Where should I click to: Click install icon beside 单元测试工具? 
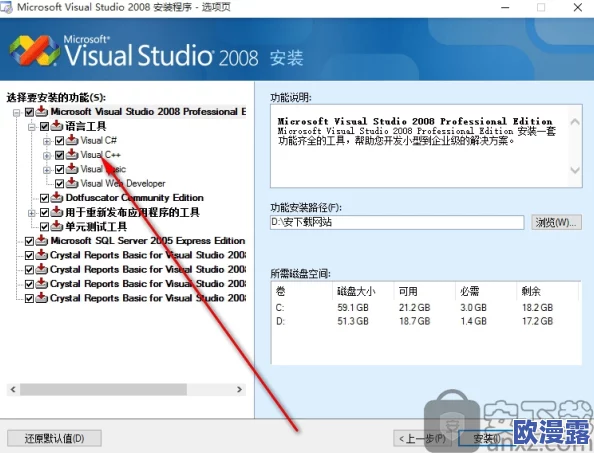click(x=57, y=226)
